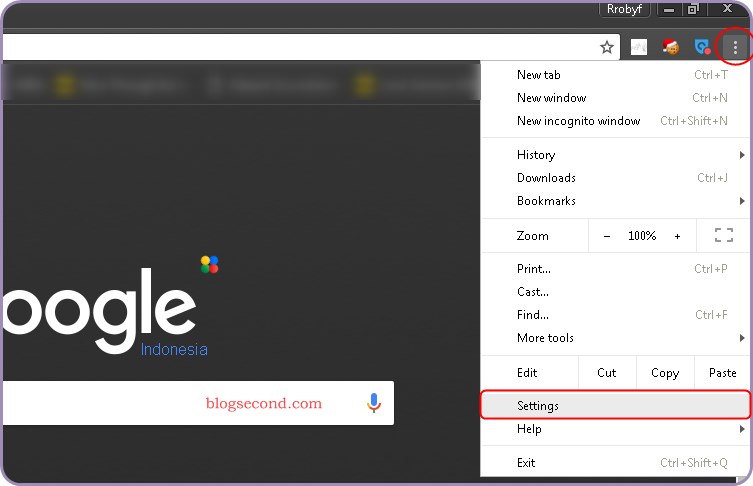Expand the More tools submenu arrow

point(742,338)
